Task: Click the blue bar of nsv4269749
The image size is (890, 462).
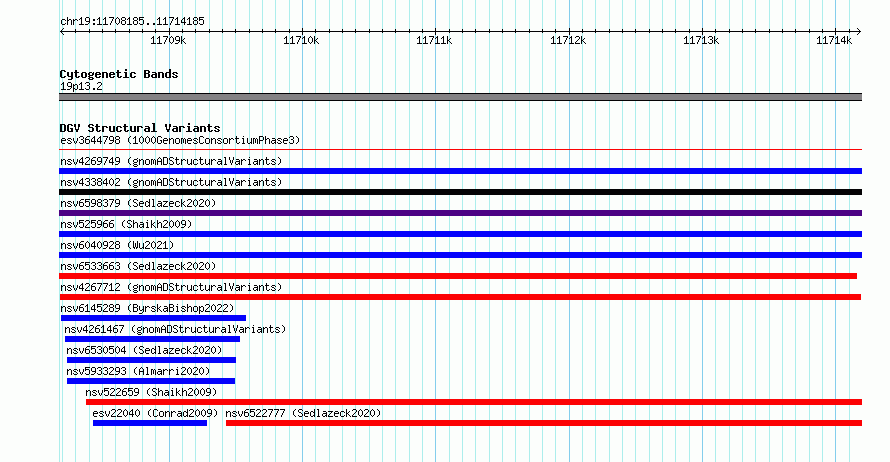Action: click(460, 171)
